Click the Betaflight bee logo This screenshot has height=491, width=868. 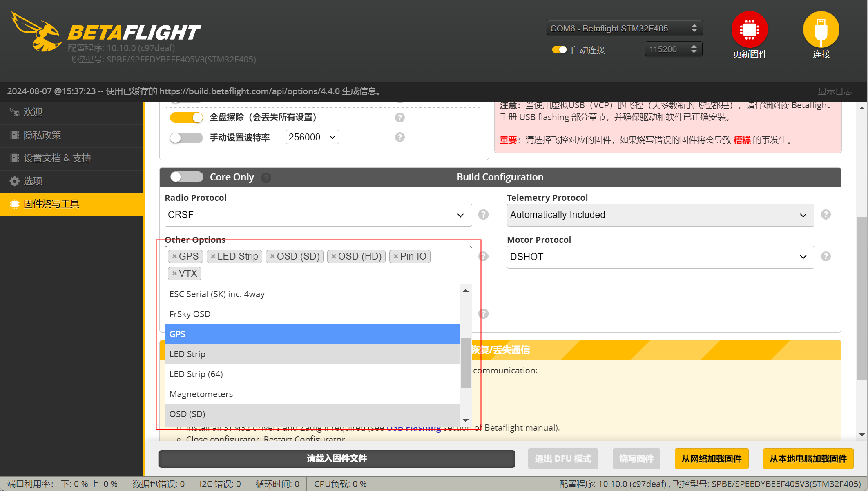36,31
